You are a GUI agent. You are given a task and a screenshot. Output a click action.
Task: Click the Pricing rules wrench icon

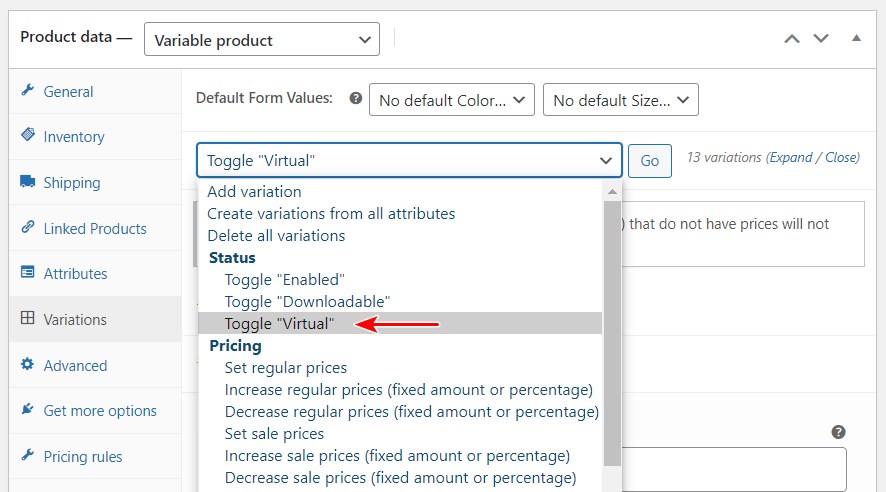pyautogui.click(x=27, y=455)
